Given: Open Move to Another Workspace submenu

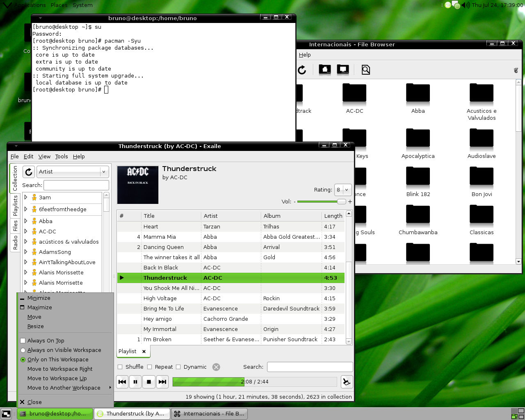Looking at the screenshot, I should pyautogui.click(x=65, y=388).
